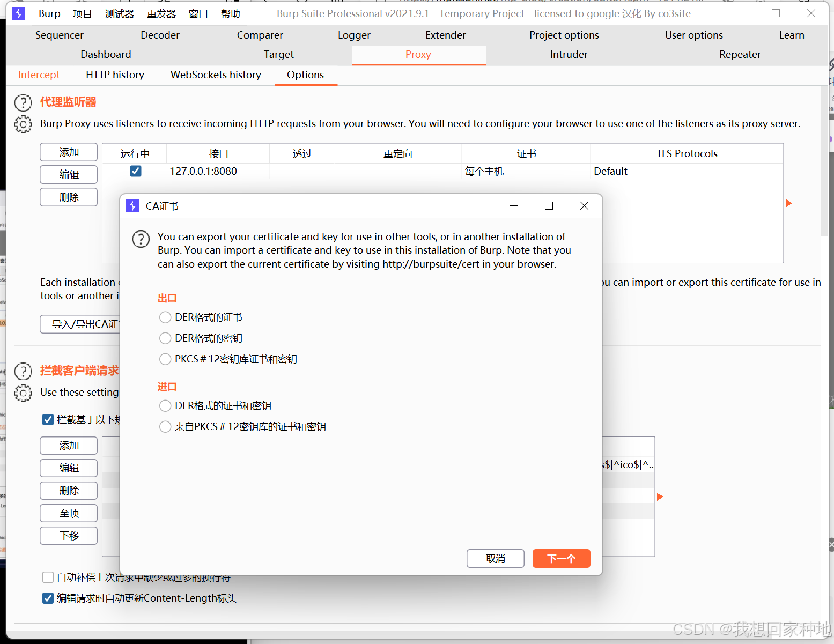Toggle the 拦截基于以下规则 checkbox
This screenshot has height=644, width=834.
click(x=48, y=419)
